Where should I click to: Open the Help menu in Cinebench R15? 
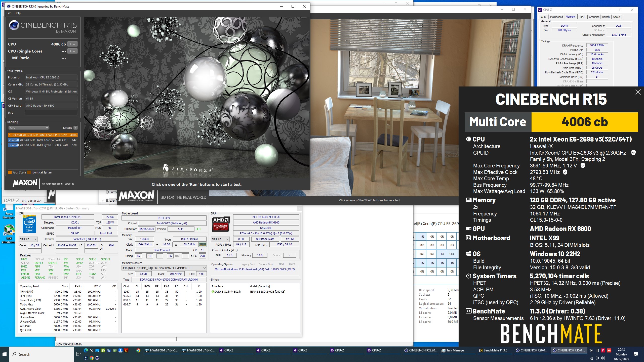click(18, 13)
